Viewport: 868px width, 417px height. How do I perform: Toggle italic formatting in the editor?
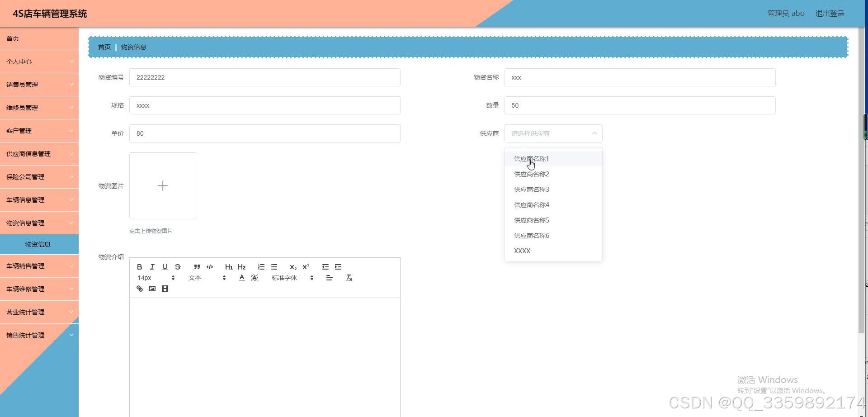coord(152,267)
